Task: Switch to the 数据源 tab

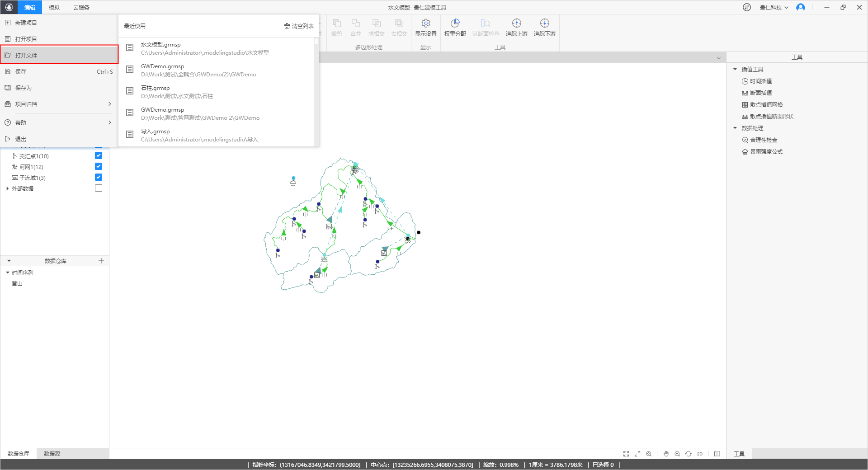Action: tap(52, 453)
